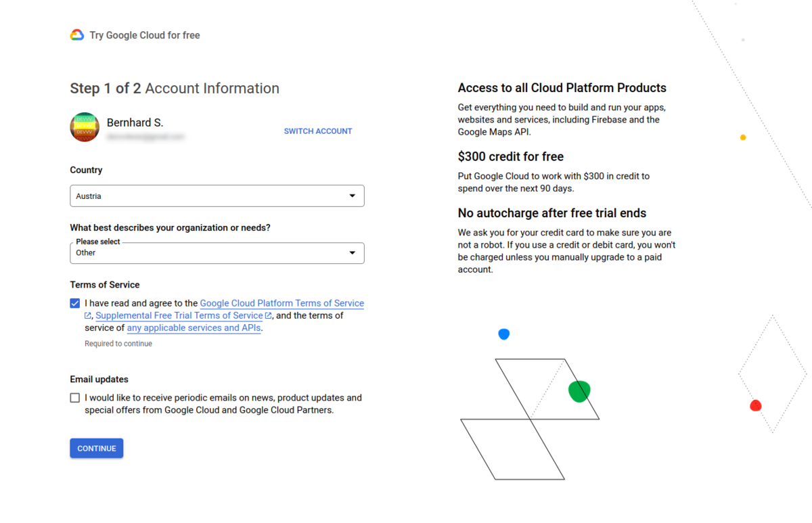Click the organization needs dropdown arrow
Screen dimensions: 812x523
tap(352, 253)
